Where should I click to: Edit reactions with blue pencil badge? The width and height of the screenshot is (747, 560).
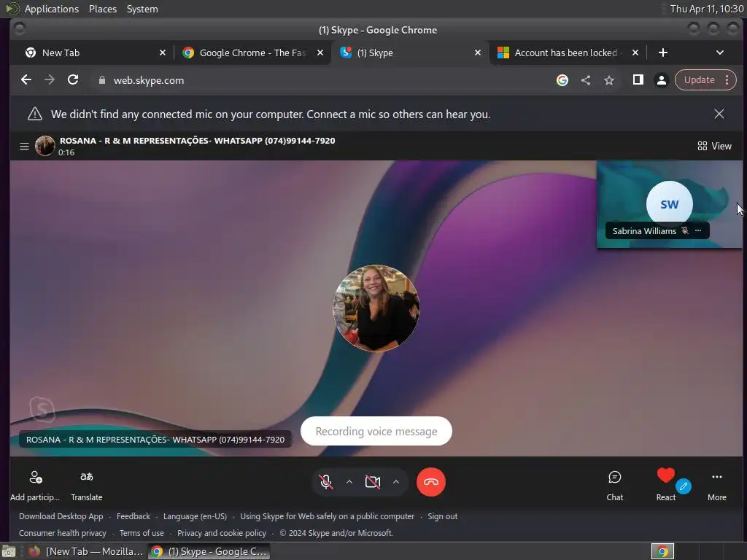point(684,486)
